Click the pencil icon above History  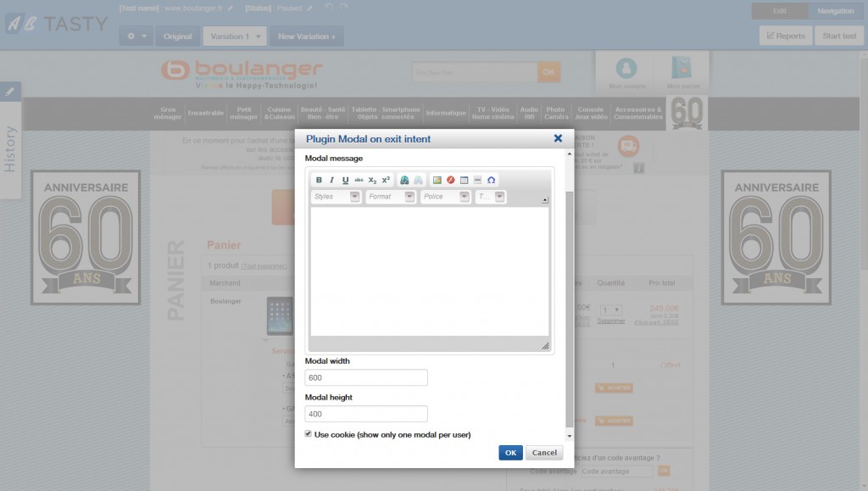point(10,92)
